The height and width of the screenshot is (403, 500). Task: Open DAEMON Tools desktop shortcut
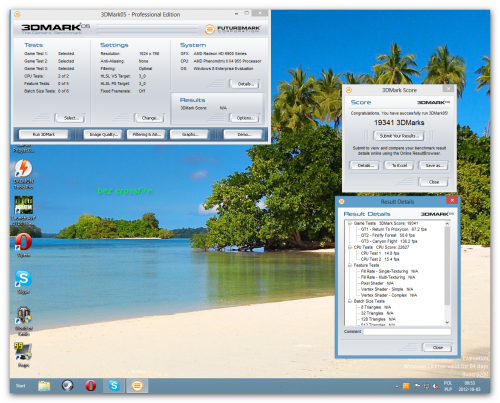(23, 174)
